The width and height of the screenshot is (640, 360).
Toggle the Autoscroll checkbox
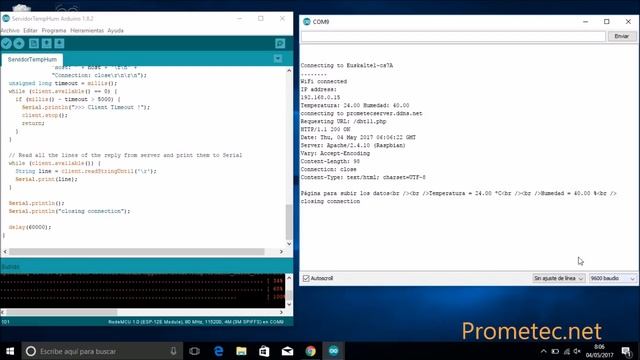coord(306,278)
